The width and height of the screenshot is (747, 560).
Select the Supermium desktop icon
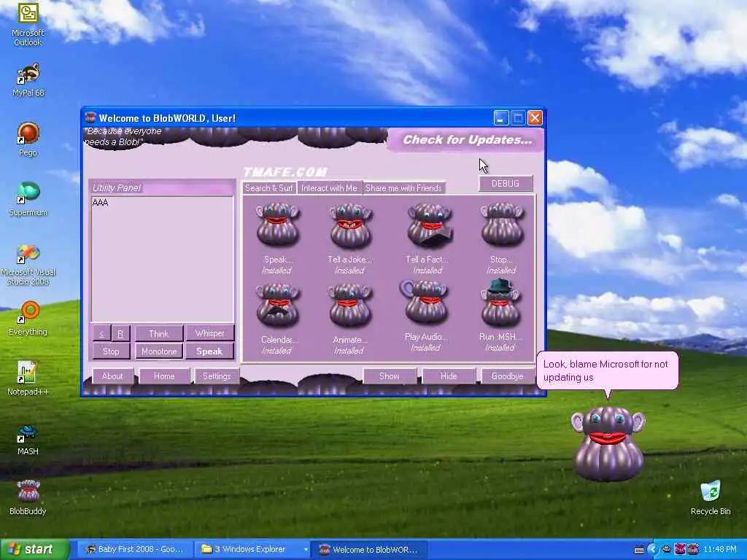pos(28,199)
